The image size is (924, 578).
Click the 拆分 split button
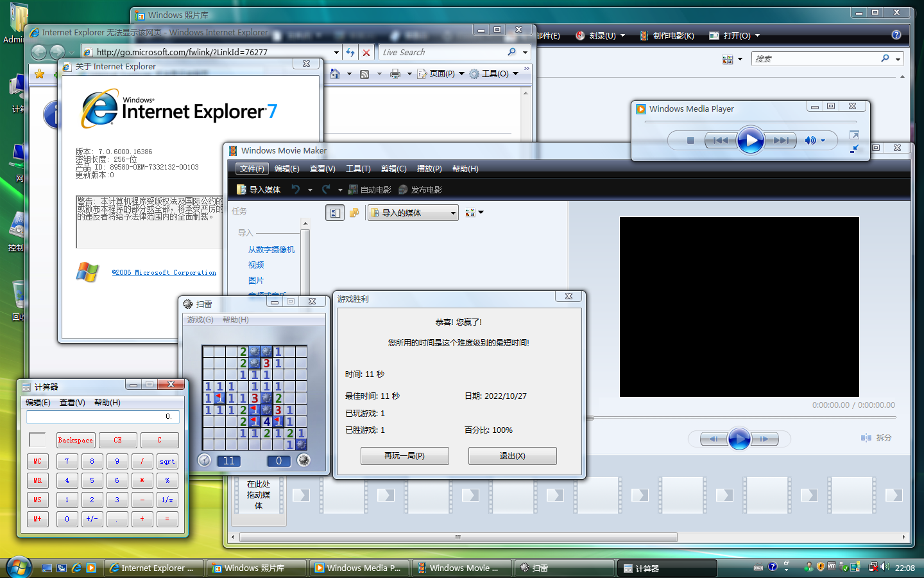coord(877,437)
